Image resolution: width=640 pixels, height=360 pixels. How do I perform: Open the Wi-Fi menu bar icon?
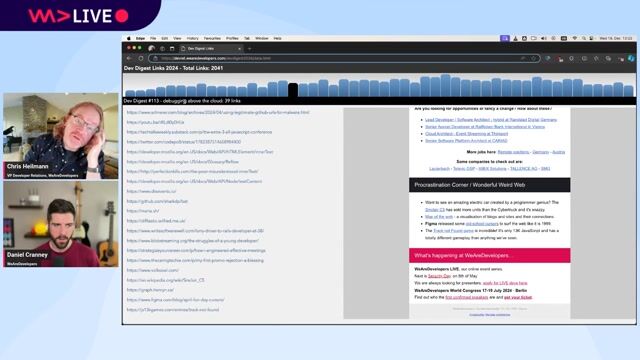point(574,38)
